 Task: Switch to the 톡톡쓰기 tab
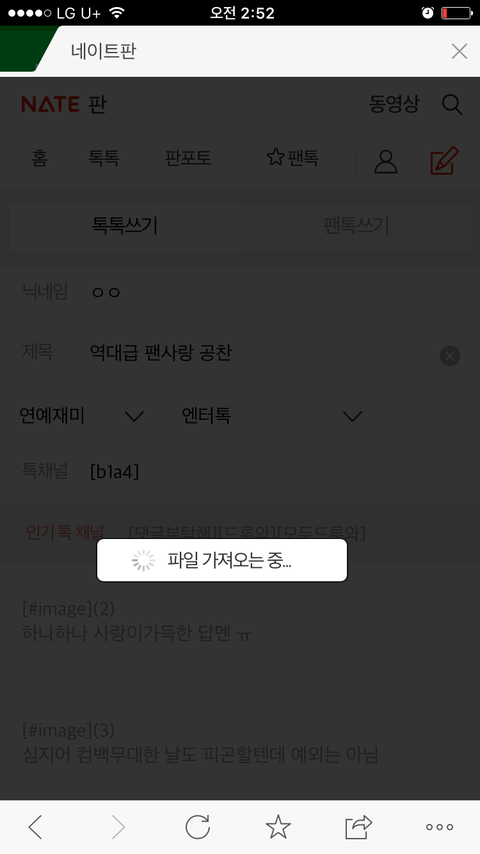[x=124, y=225]
